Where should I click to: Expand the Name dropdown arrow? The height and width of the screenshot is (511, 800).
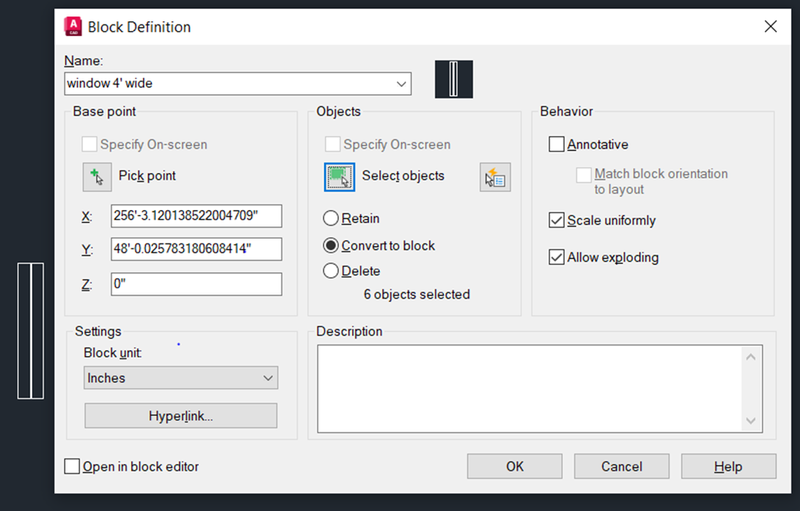(x=402, y=84)
